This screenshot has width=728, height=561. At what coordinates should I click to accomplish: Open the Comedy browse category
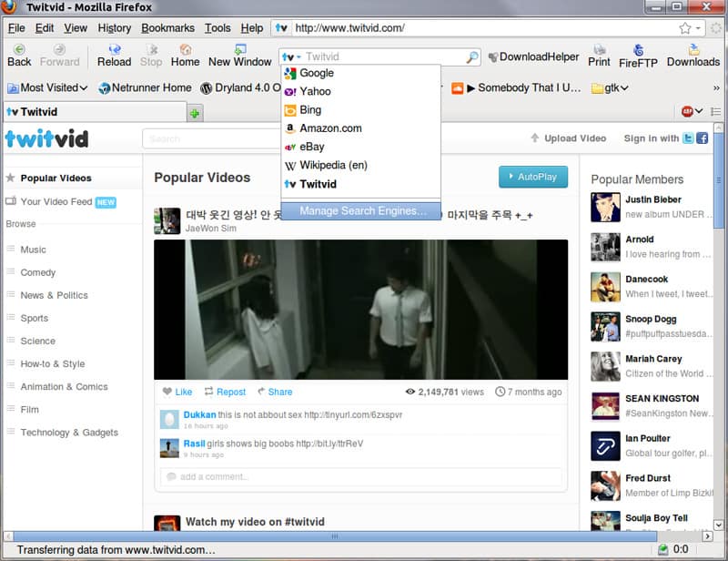click(37, 272)
